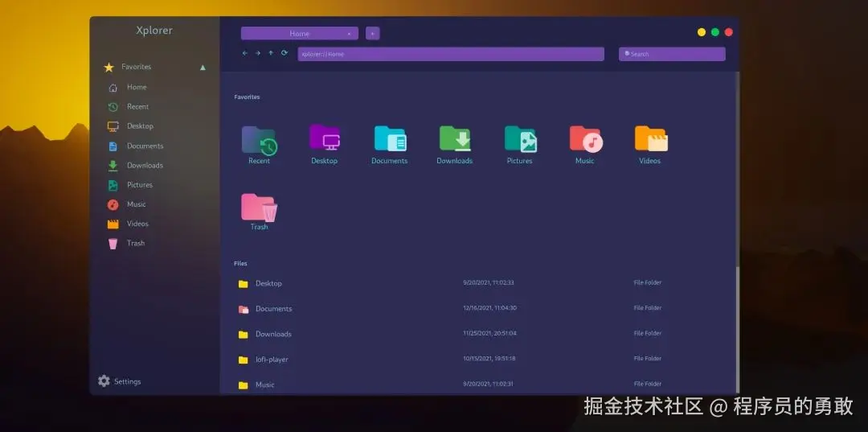Viewport: 868px width, 432px height.
Task: Click the xplorer://Home address bar
Action: click(451, 54)
